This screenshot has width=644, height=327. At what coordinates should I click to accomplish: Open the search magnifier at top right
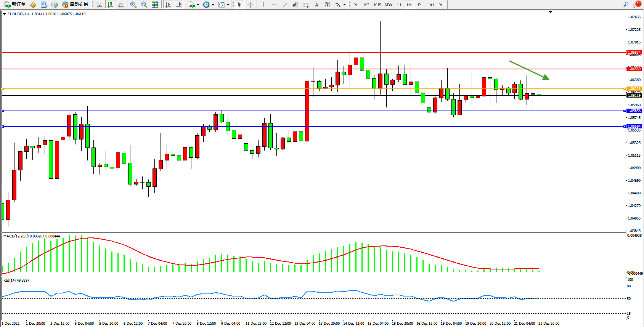tap(626, 5)
